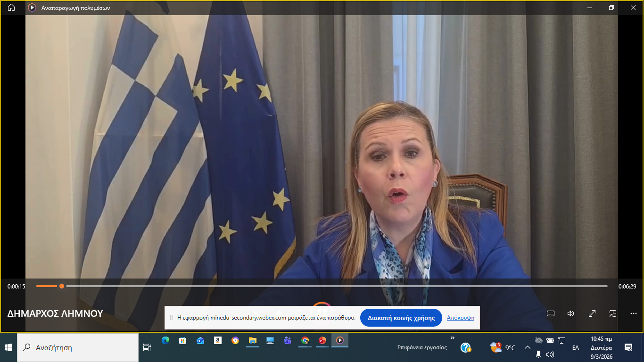Open the weather widget showing 9°C
The height and width of the screenshot is (362, 644).
click(503, 348)
